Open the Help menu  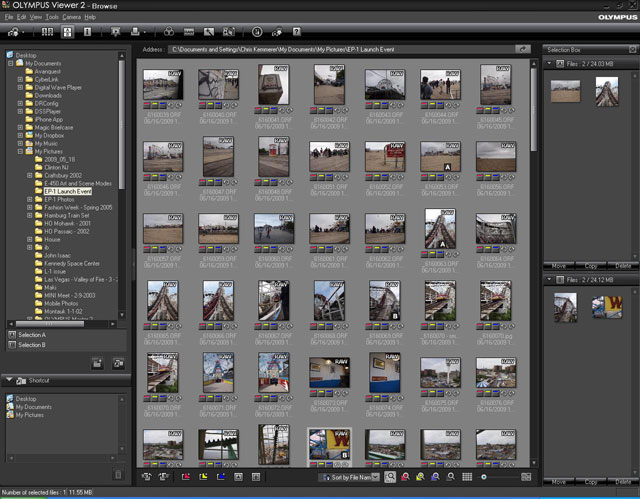[x=90, y=17]
